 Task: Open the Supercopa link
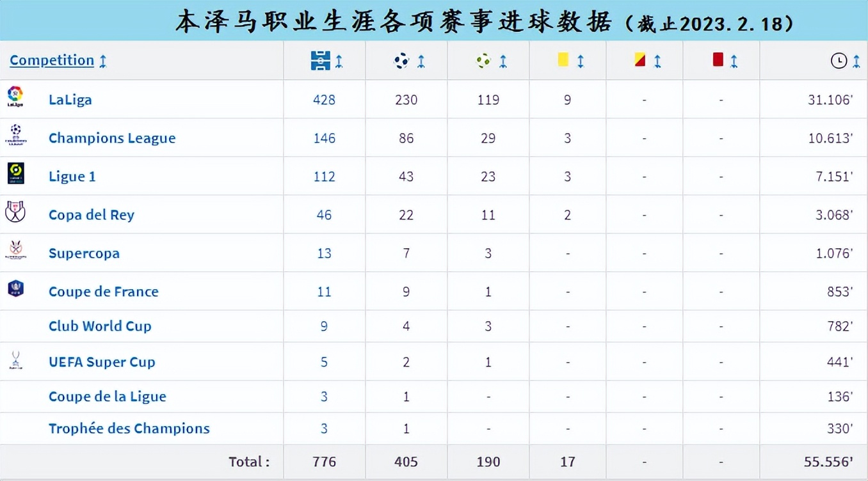84,253
